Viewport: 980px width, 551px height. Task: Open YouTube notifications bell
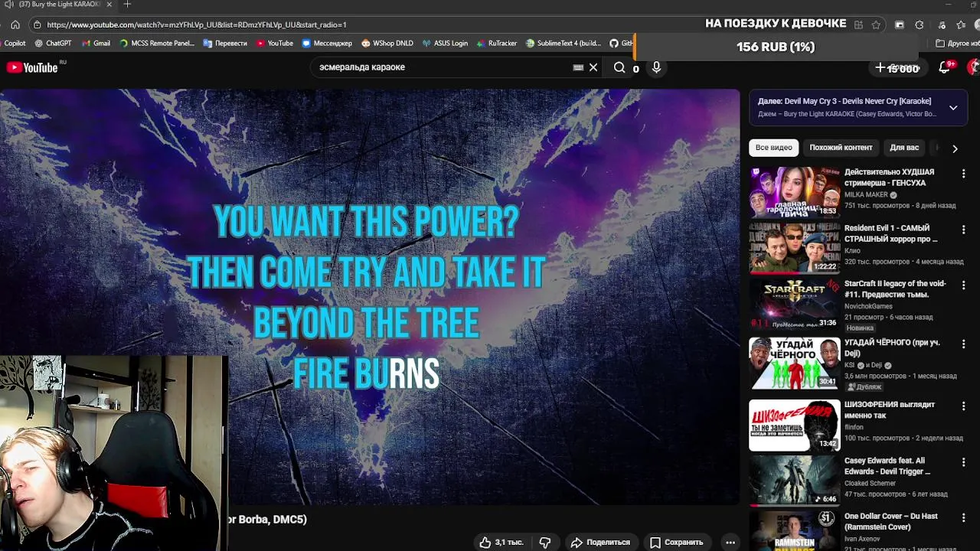pyautogui.click(x=944, y=67)
